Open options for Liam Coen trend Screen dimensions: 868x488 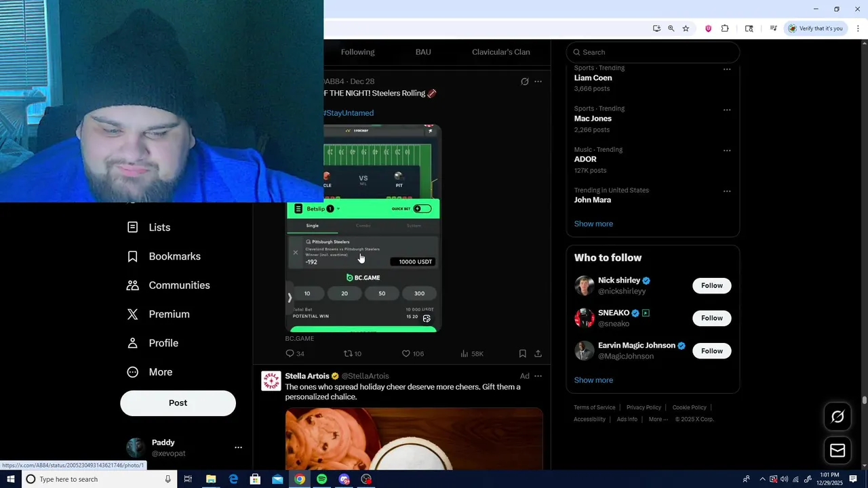tap(727, 69)
